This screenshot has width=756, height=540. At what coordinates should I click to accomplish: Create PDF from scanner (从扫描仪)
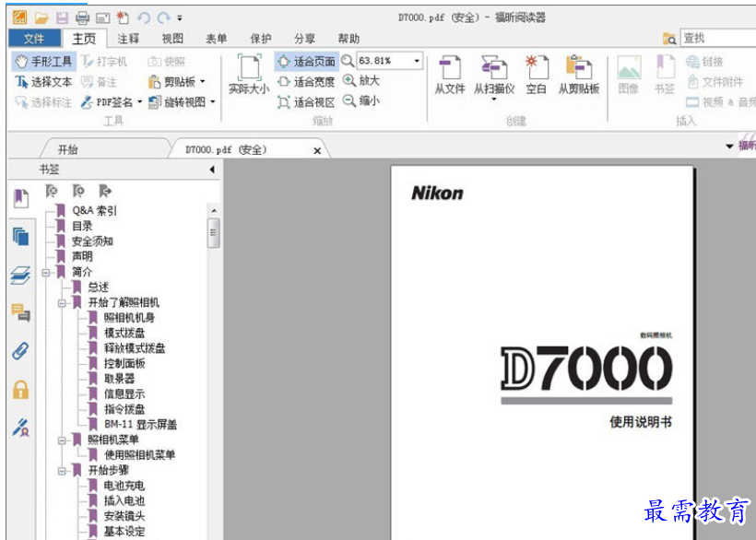[494, 76]
